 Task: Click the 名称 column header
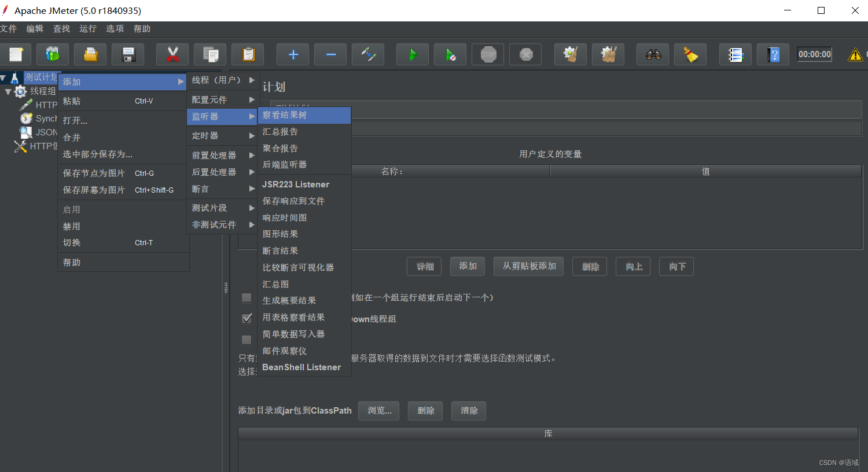click(x=393, y=171)
